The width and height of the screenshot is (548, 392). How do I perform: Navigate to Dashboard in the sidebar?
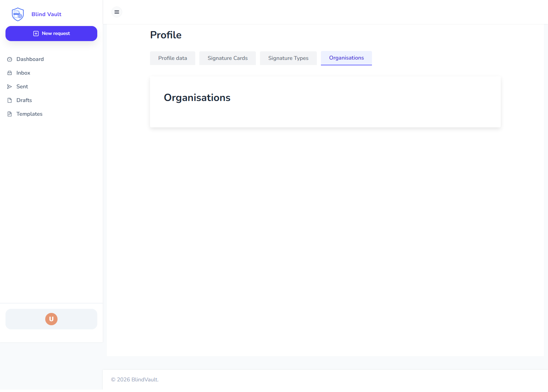click(30, 59)
